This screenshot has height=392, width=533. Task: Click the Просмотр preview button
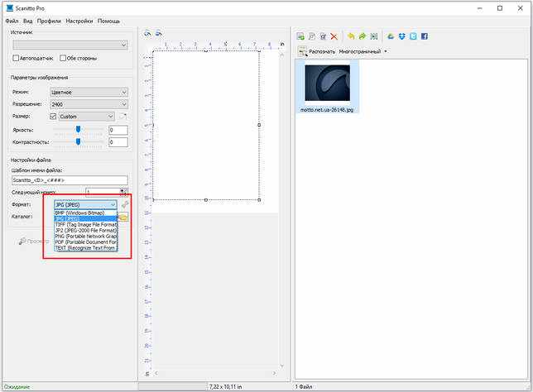coord(34,241)
